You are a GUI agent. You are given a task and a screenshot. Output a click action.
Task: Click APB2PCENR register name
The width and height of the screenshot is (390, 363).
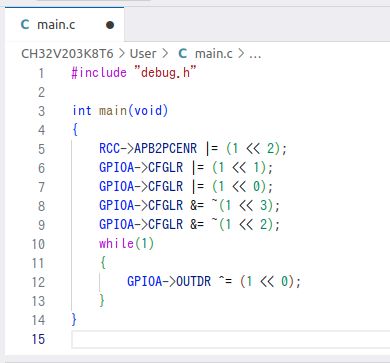(165, 148)
